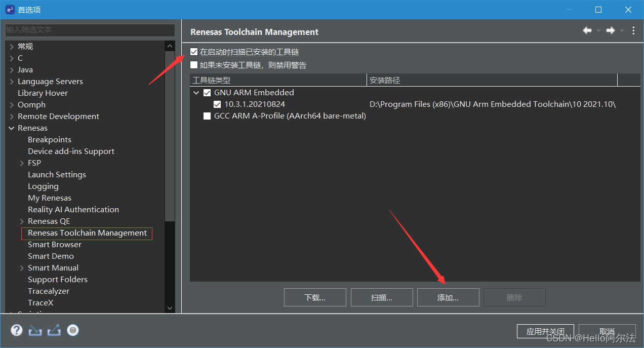Select Breakpoints under Renesas
Image resolution: width=644 pixels, height=348 pixels.
pos(50,140)
